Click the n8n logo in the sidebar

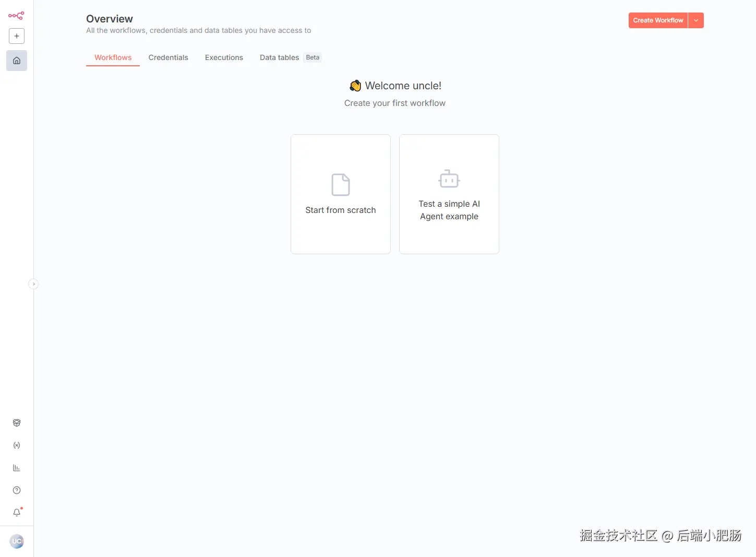(x=16, y=16)
